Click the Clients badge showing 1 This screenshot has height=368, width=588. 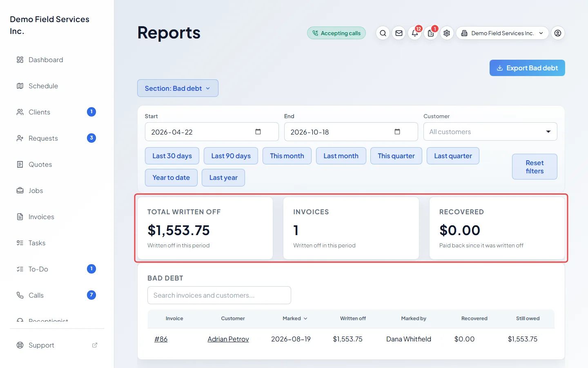pos(91,112)
